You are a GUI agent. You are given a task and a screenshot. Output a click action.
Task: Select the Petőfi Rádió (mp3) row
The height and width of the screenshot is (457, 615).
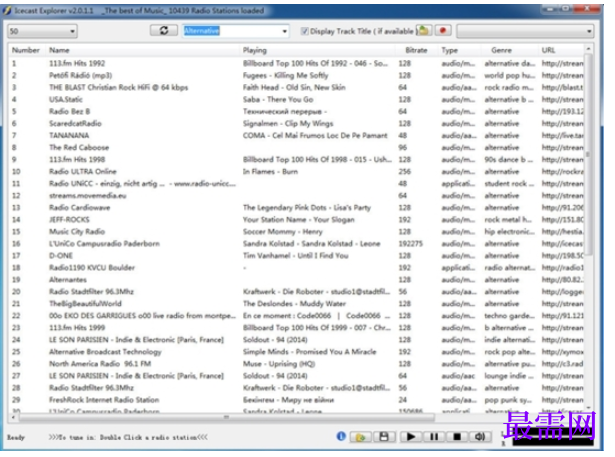tap(296, 75)
